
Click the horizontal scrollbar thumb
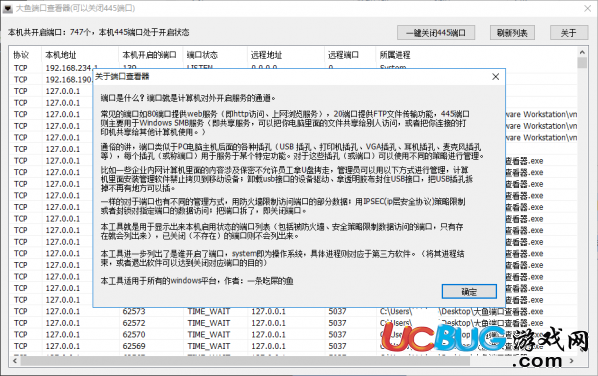(245, 360)
